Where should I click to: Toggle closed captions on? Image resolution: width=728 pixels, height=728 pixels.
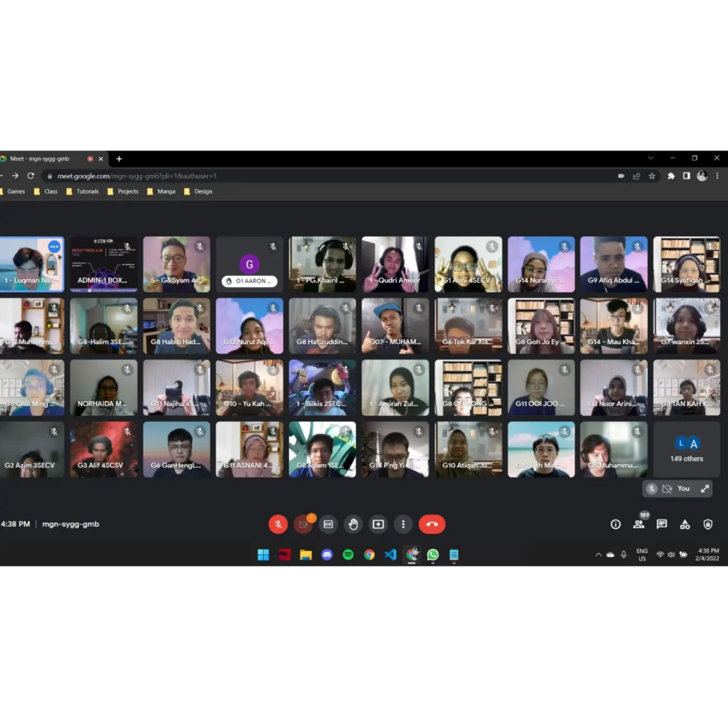(328, 525)
